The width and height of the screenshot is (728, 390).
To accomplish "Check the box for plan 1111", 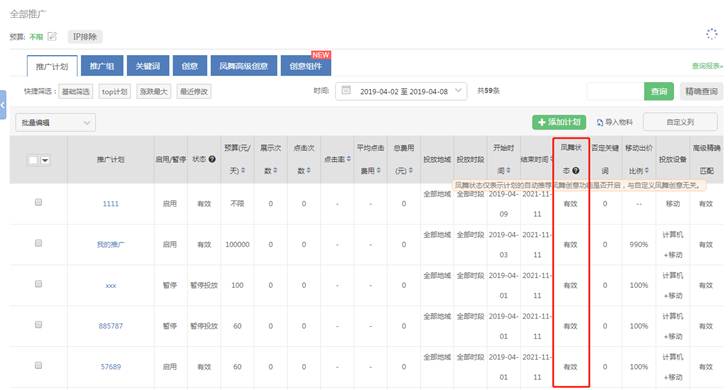I will (x=39, y=202).
